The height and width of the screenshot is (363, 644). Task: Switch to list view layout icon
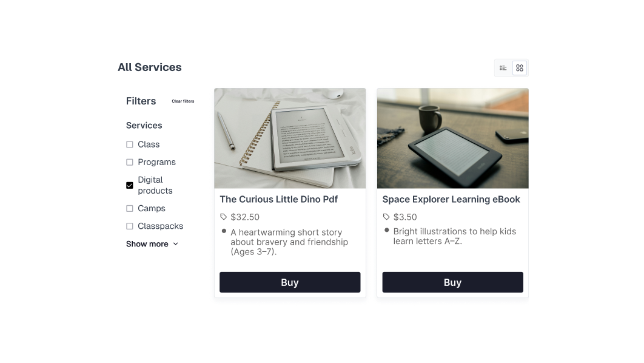tap(503, 68)
